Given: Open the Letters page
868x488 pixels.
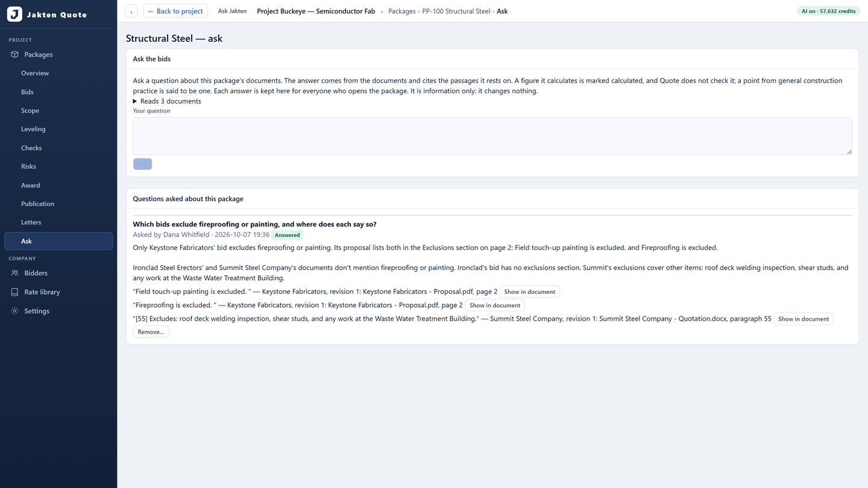Looking at the screenshot, I should pyautogui.click(x=58, y=222).
